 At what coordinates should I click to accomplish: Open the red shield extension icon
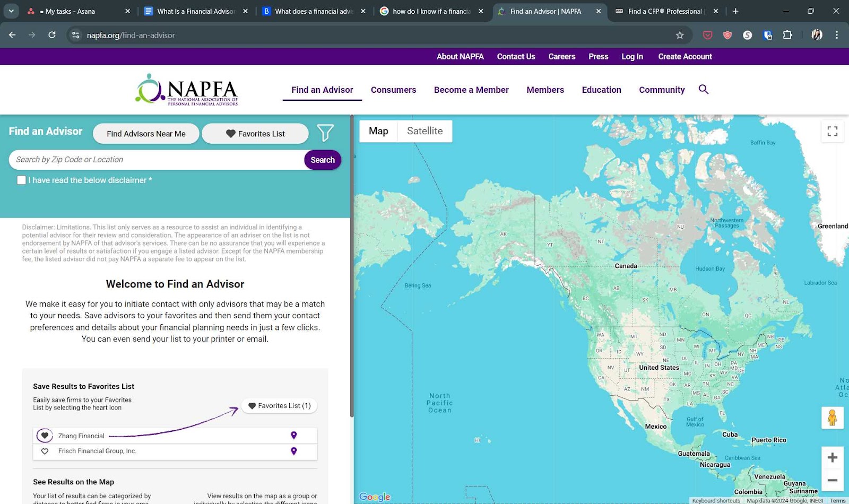click(x=727, y=35)
